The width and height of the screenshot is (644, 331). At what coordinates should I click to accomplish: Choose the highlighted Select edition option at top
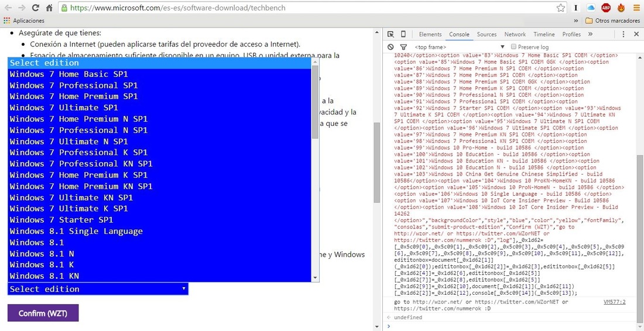tap(160, 63)
